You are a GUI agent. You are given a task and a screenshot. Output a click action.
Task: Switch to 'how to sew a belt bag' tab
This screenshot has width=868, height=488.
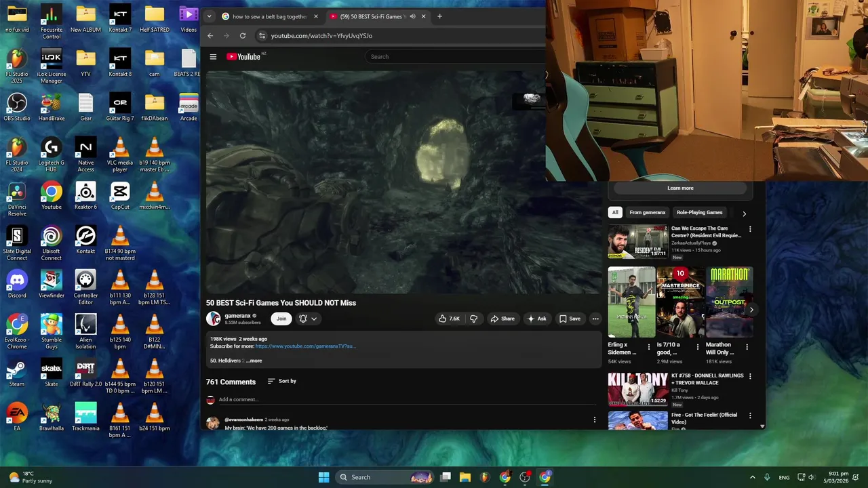point(270,16)
